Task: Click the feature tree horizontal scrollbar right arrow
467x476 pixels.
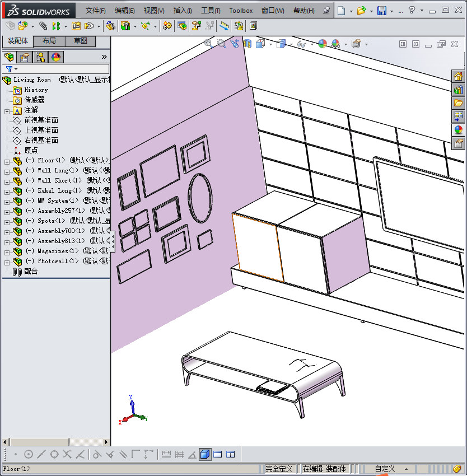Action: (x=106, y=442)
